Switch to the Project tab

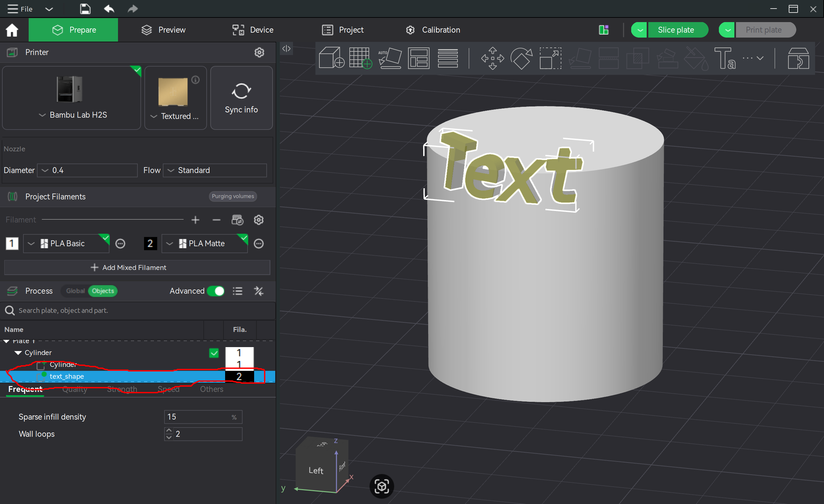tap(343, 30)
